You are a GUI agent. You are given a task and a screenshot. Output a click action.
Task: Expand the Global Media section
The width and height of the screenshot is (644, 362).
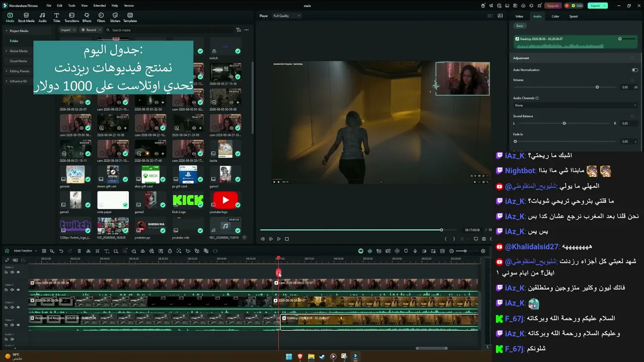tap(7, 51)
